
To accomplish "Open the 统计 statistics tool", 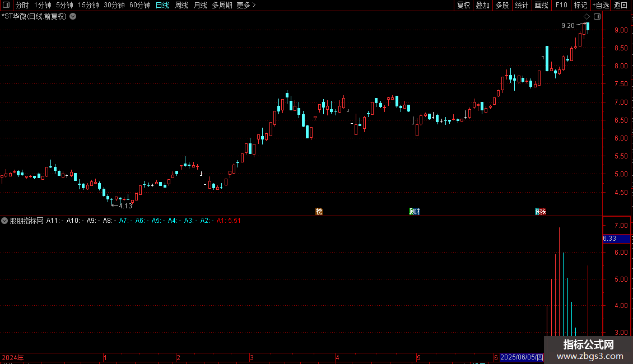I will (x=522, y=5).
